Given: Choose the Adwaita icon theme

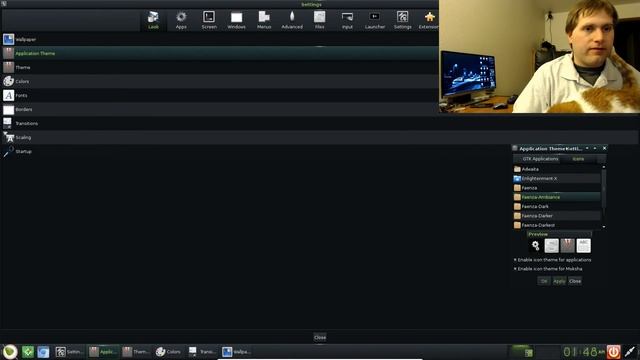Looking at the screenshot, I should click(557, 169).
